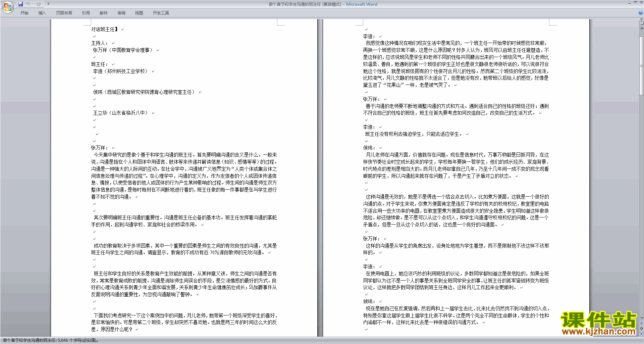Viewport: 644px width, 344px height.
Task: Click the paragraph starting 下面我们考虑研究一下
Action: (x=184, y=322)
